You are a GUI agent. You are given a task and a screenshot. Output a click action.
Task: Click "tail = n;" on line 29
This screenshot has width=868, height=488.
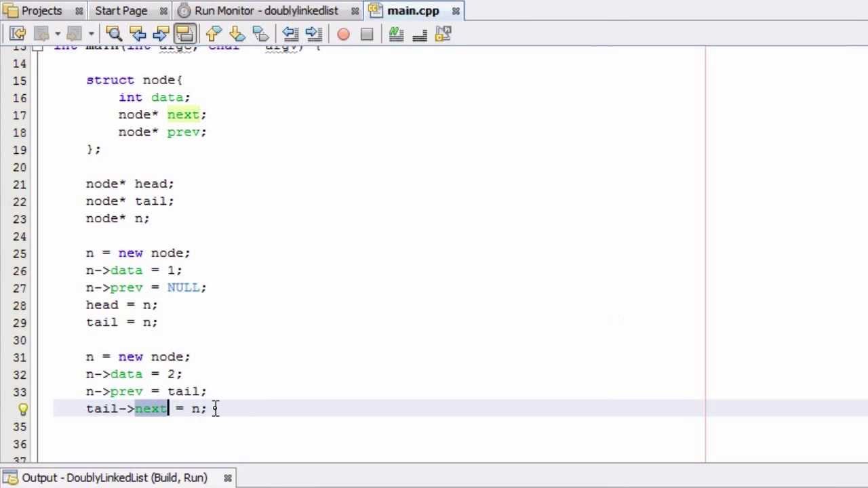[x=122, y=322]
